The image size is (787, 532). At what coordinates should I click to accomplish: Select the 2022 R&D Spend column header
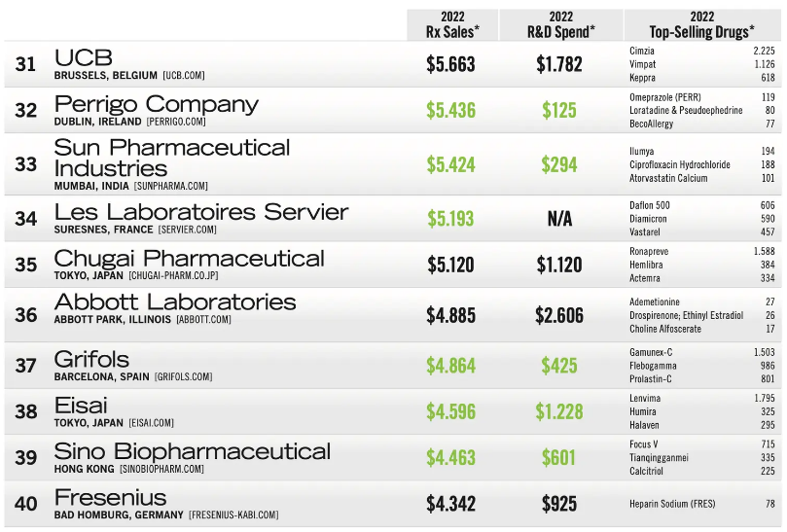tap(560, 24)
